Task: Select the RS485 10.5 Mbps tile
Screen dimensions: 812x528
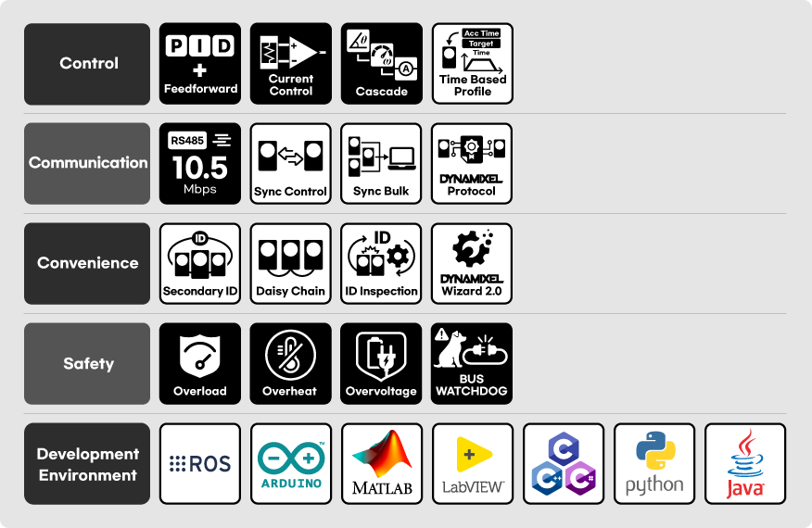Action: click(200, 164)
